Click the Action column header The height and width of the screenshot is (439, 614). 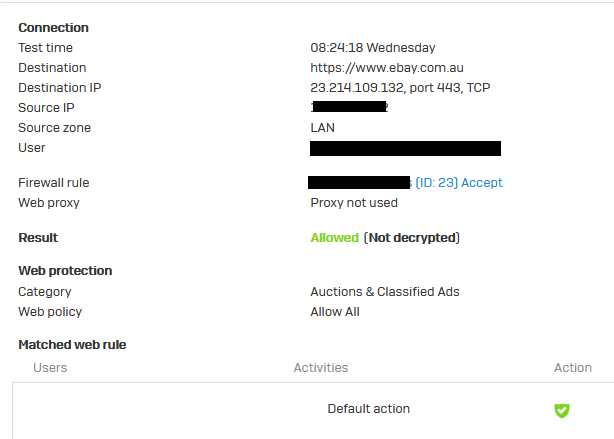572,367
